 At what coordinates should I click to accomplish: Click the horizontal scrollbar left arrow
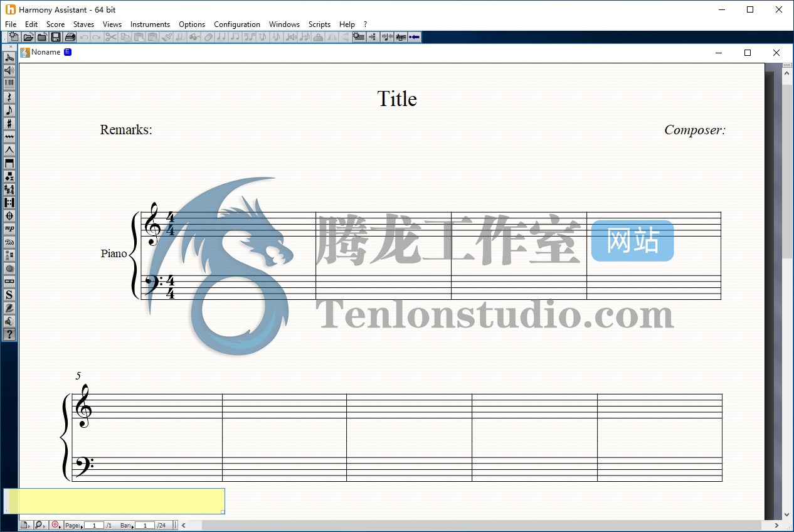pos(184,525)
